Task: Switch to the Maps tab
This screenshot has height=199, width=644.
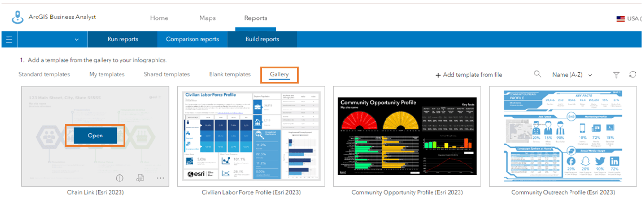Action: pyautogui.click(x=207, y=18)
